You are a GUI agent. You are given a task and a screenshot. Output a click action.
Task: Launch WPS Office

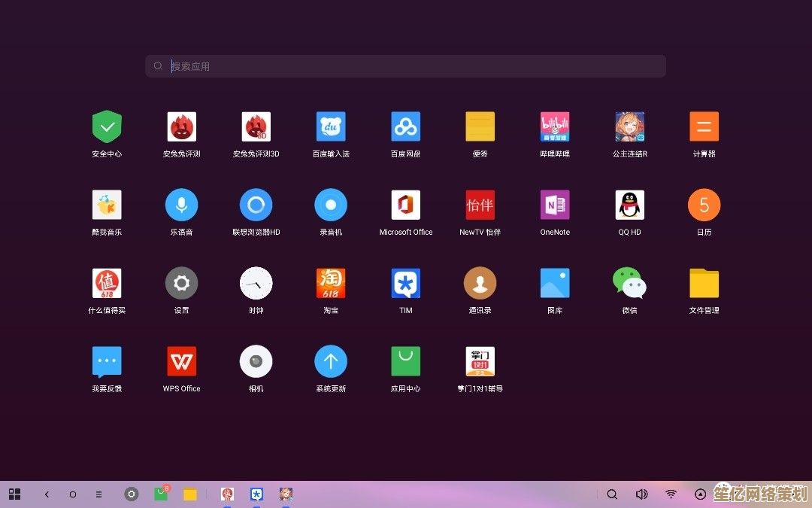click(181, 361)
